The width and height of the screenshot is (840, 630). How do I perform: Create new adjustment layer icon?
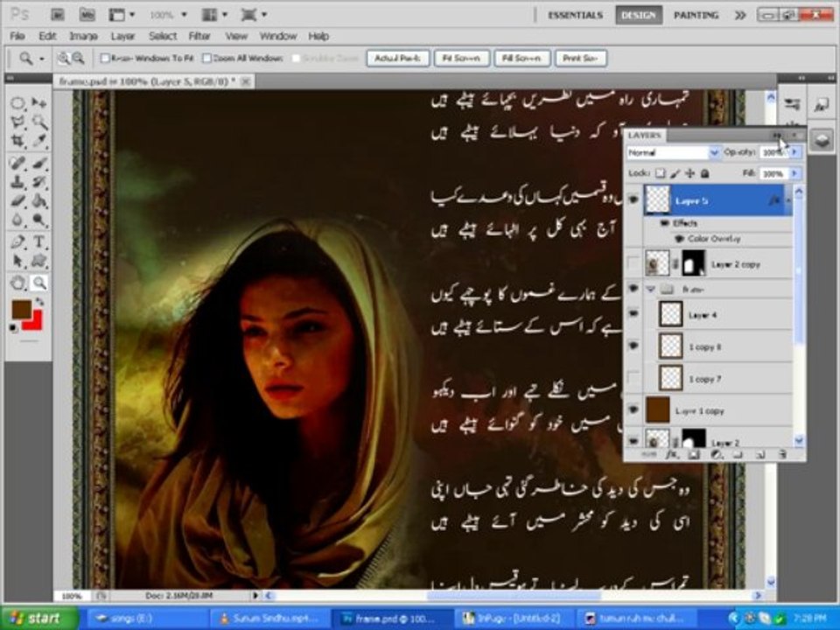click(716, 454)
